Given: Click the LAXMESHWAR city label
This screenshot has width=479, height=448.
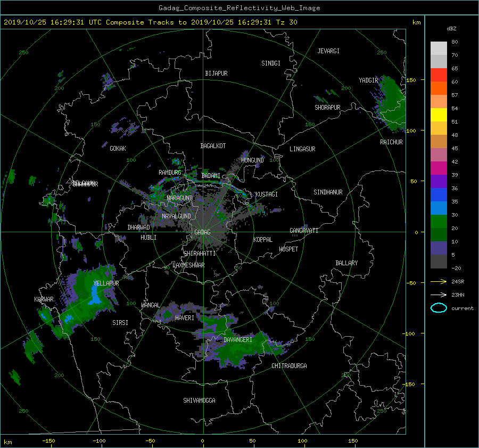Looking at the screenshot, I should point(188,265).
